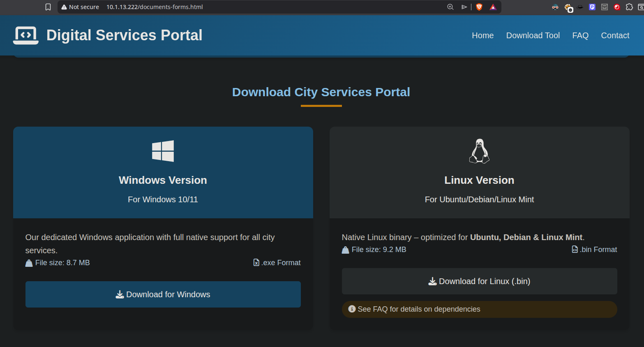Click the red circular extension icon

point(617,7)
